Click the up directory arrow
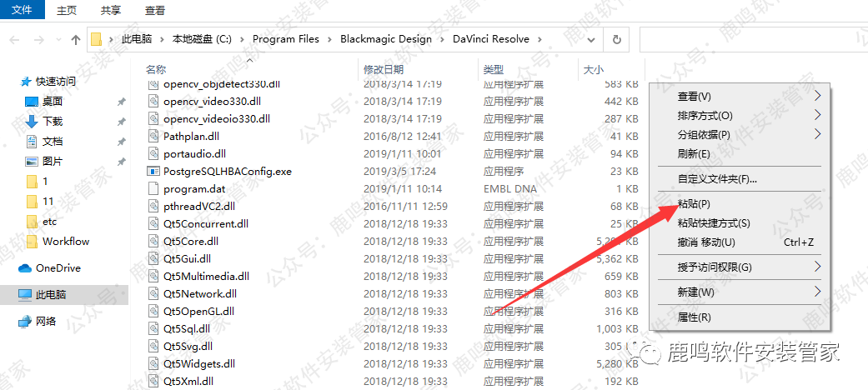 [76, 39]
